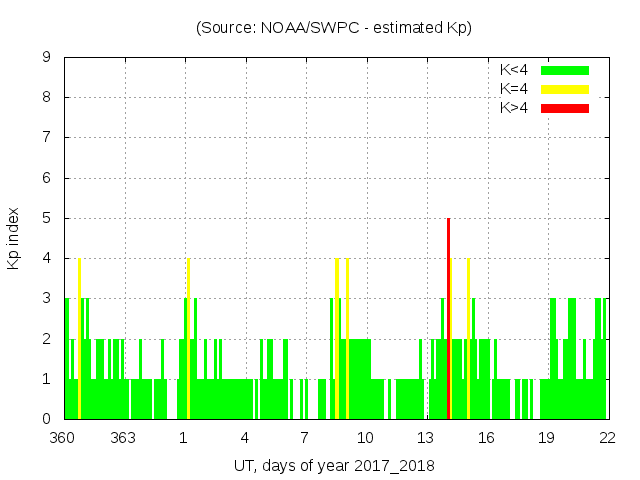Click the 'Kp index' y-axis label

(x=14, y=239)
